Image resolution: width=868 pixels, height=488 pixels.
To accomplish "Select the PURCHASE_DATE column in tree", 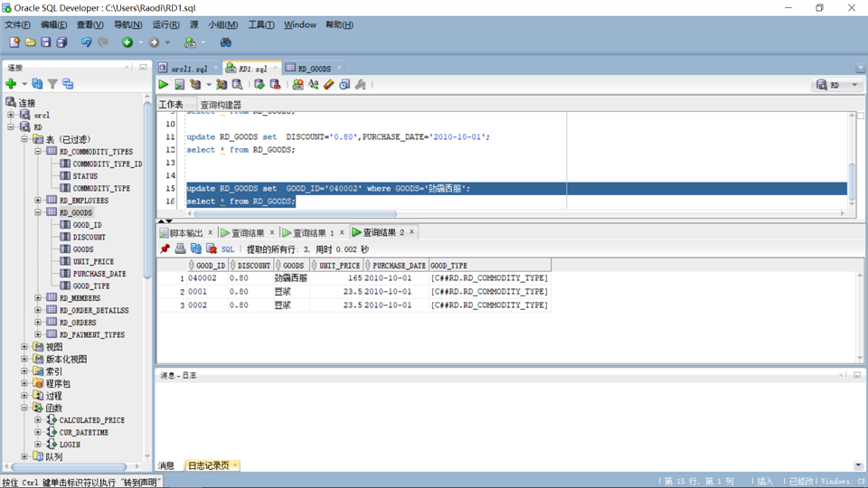I will click(x=99, y=273).
